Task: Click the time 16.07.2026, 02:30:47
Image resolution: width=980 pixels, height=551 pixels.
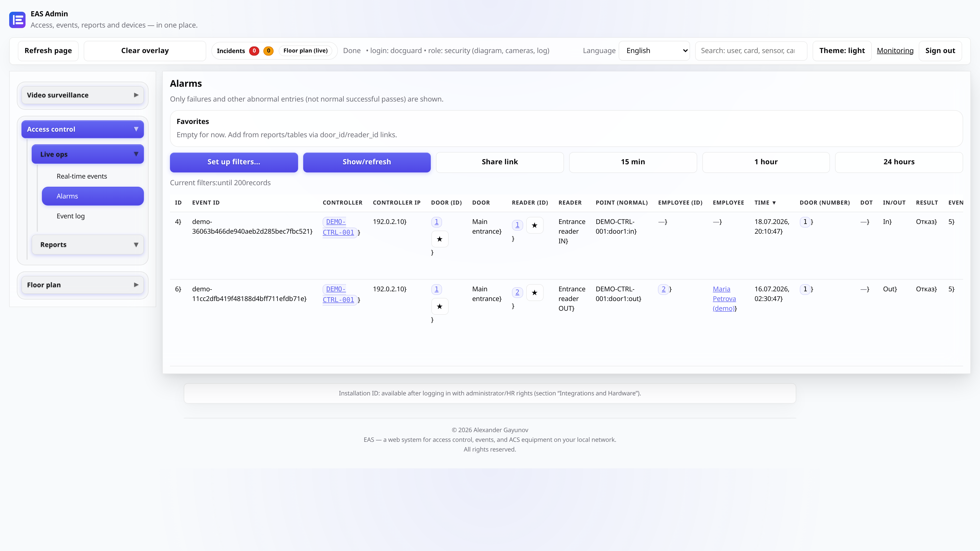Action: pyautogui.click(x=772, y=294)
